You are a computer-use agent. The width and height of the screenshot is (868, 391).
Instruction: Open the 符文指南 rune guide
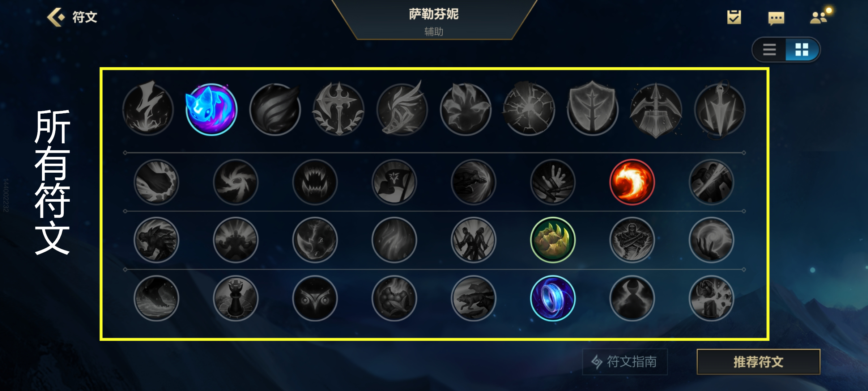tap(625, 362)
